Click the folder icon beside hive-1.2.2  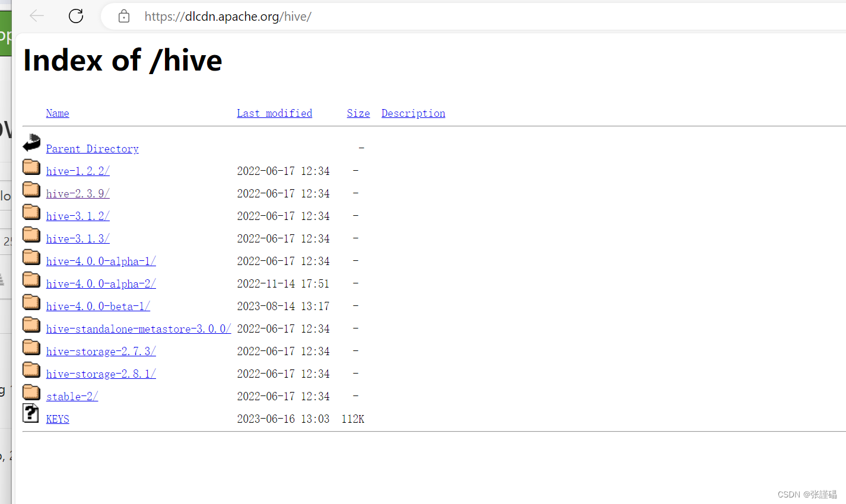click(31, 167)
